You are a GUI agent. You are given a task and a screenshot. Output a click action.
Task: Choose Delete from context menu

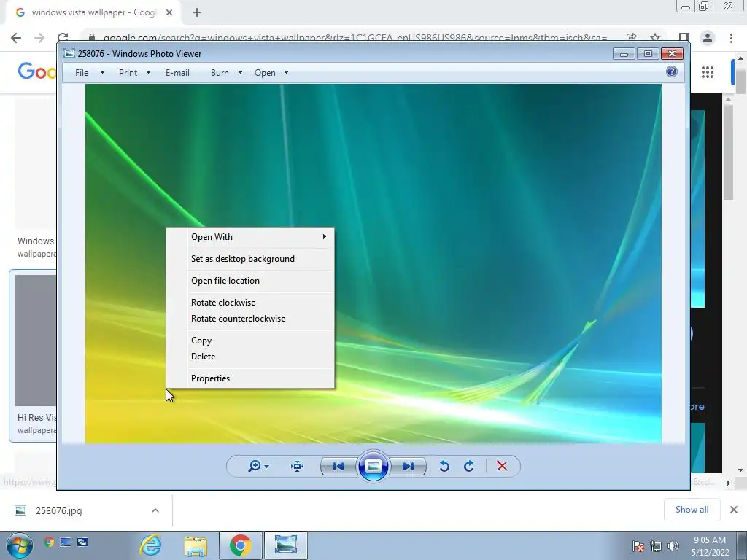(x=250, y=357)
